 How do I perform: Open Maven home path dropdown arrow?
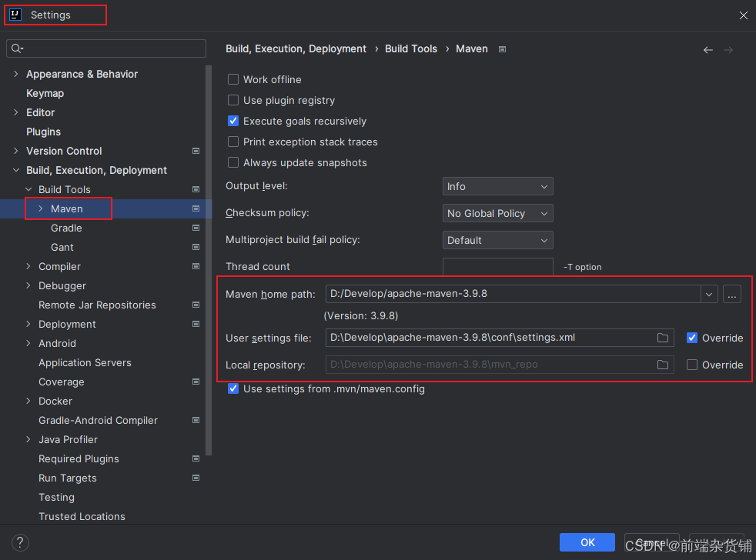709,294
